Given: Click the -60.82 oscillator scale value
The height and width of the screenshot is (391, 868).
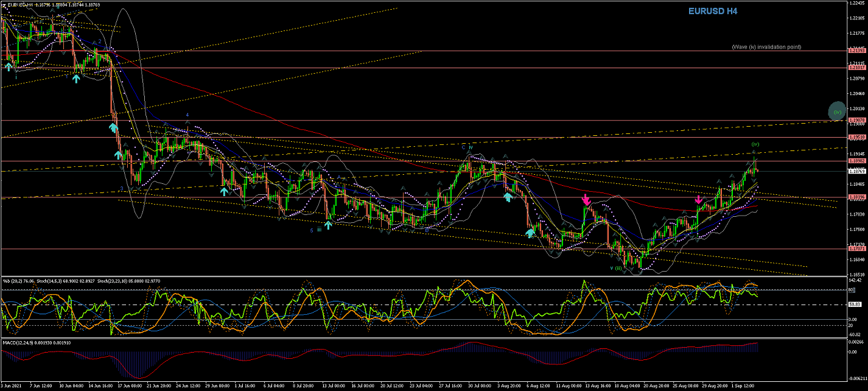Looking at the screenshot, I should coord(856,334).
